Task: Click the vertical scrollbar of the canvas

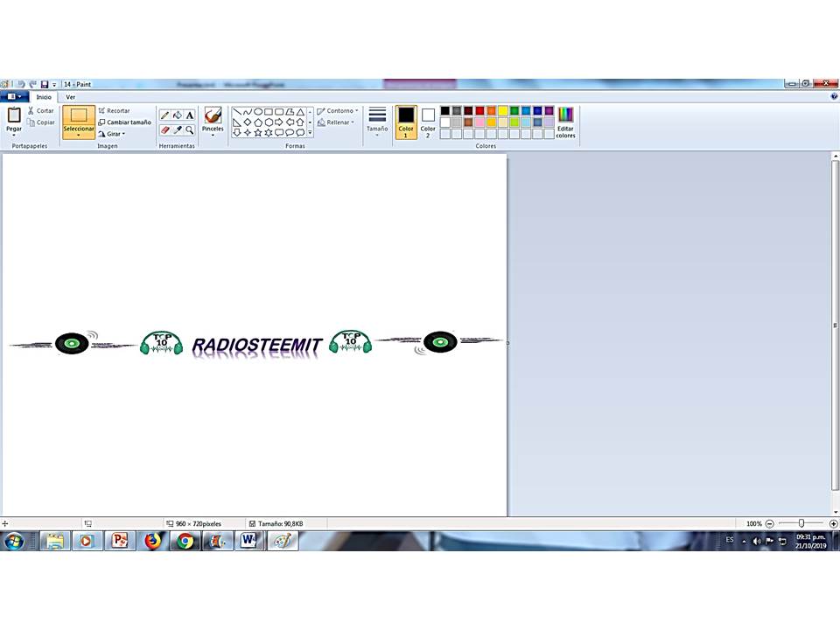Action: (x=835, y=325)
